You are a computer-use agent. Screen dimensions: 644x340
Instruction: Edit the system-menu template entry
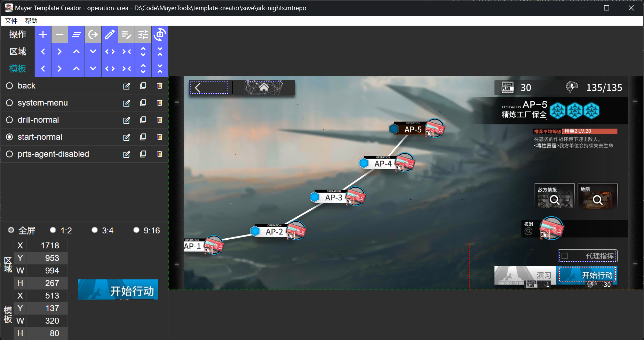[x=127, y=103]
